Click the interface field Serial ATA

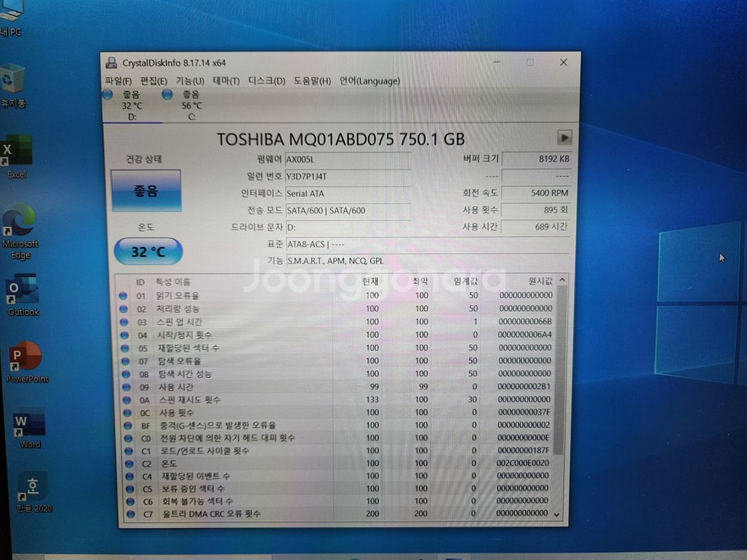347,194
